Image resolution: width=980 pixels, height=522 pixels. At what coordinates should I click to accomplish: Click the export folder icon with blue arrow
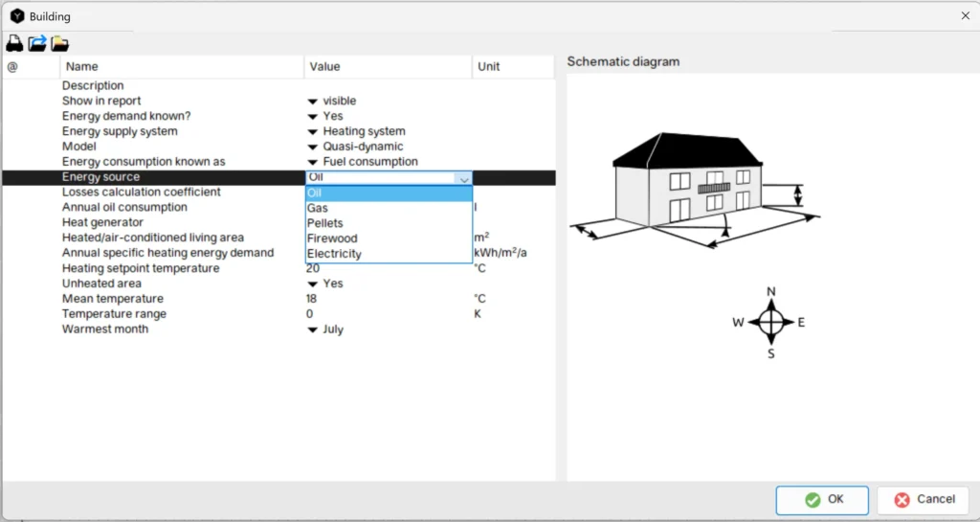click(x=37, y=43)
